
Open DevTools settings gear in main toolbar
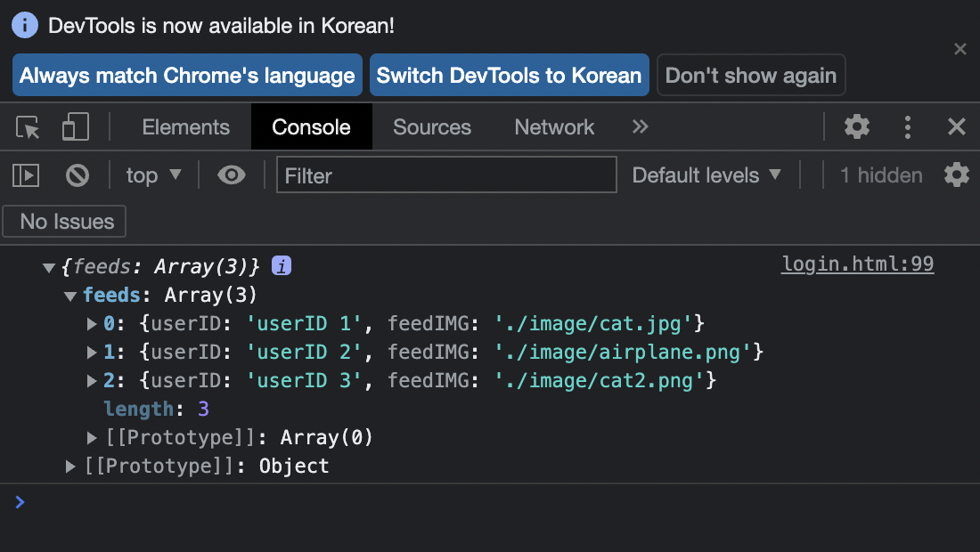(x=857, y=126)
